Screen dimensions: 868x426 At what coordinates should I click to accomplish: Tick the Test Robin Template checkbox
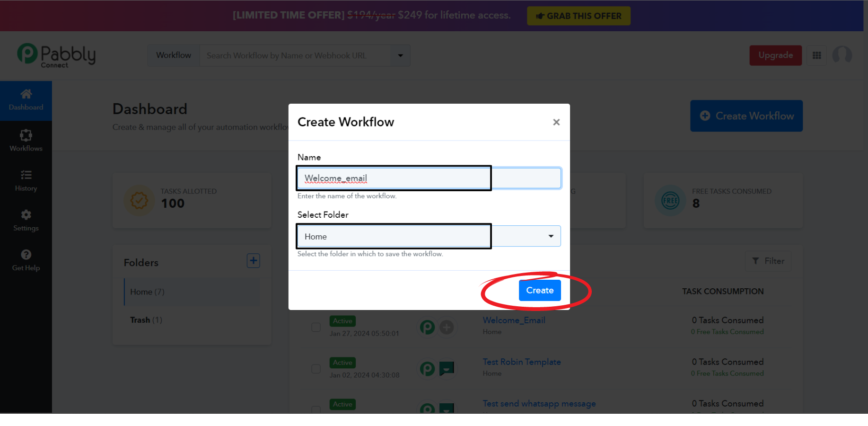tap(316, 369)
